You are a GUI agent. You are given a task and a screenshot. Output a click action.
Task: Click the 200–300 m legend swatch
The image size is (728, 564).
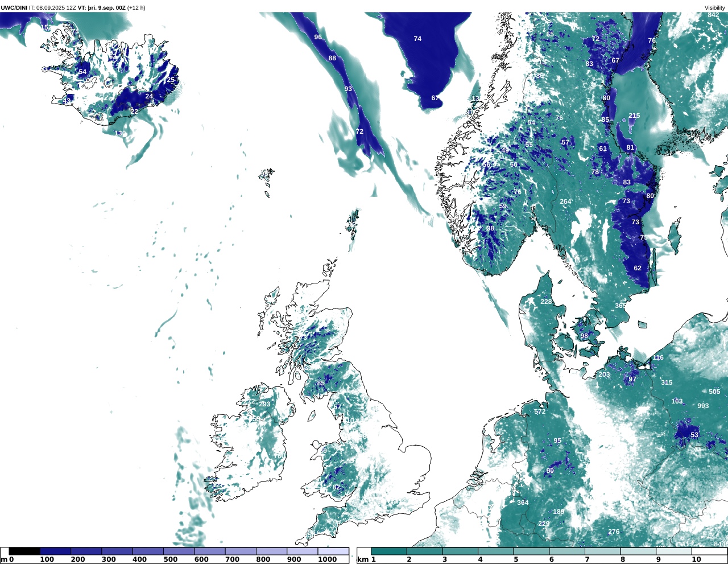(86, 551)
